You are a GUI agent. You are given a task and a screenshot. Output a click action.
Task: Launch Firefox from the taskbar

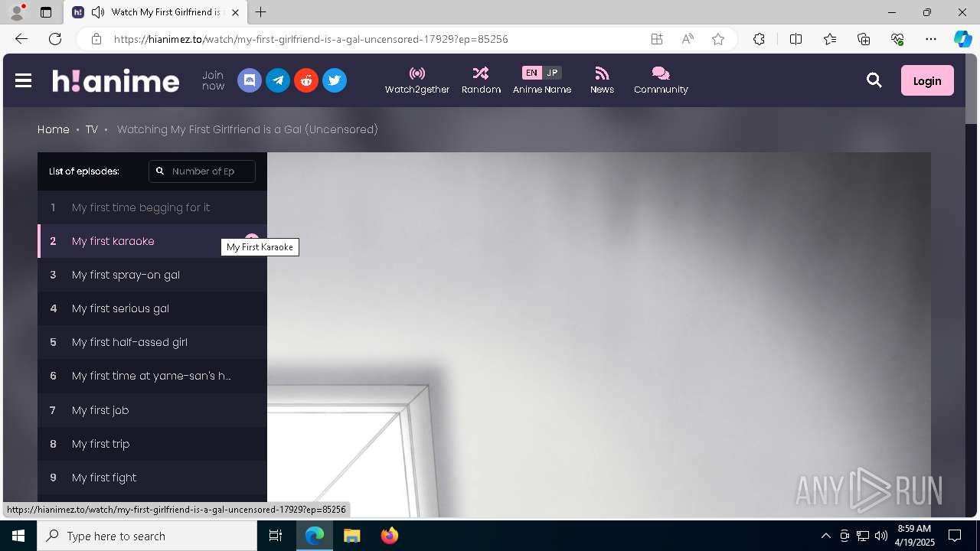click(x=390, y=536)
